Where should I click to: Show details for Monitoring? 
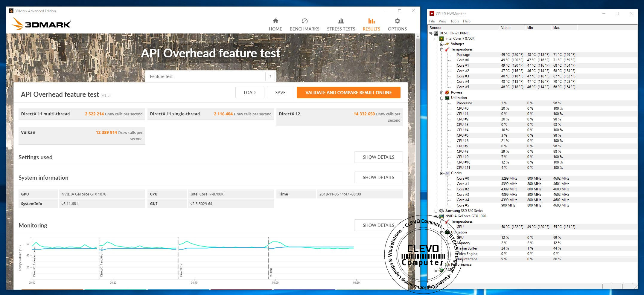[378, 225]
